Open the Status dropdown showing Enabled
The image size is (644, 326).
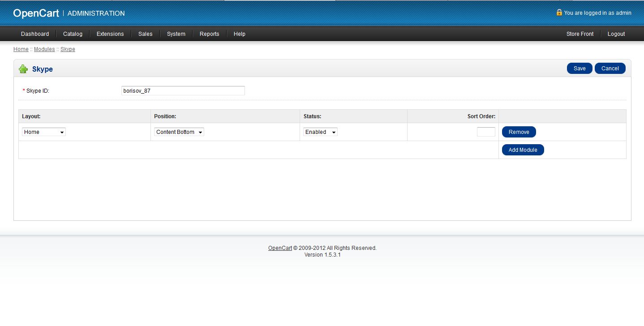point(321,132)
